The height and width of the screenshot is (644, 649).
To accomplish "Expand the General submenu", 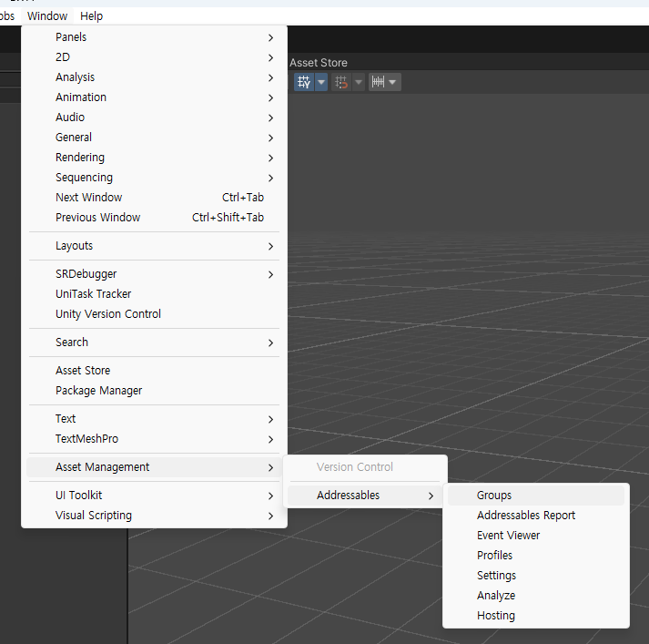I will 154,138.
